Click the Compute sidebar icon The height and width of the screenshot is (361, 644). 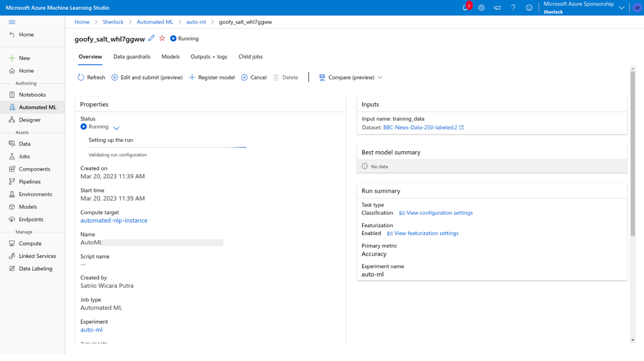pyautogui.click(x=12, y=243)
